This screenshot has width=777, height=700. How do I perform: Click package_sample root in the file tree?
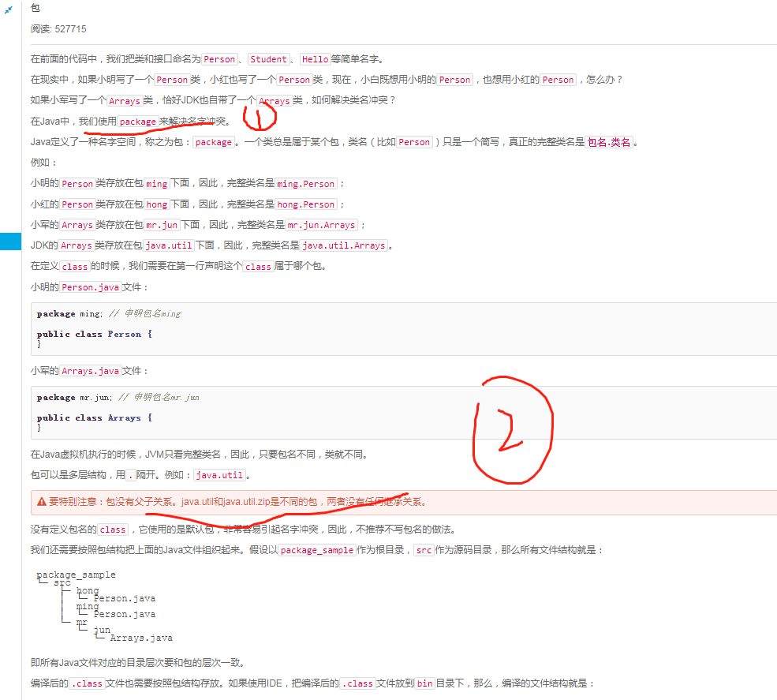pyautogui.click(x=77, y=575)
